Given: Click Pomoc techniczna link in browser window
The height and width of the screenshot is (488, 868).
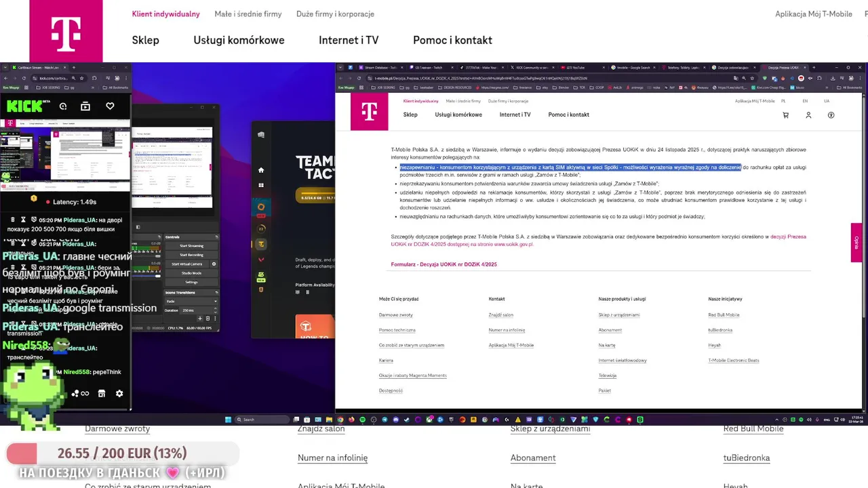Looking at the screenshot, I should [397, 330].
